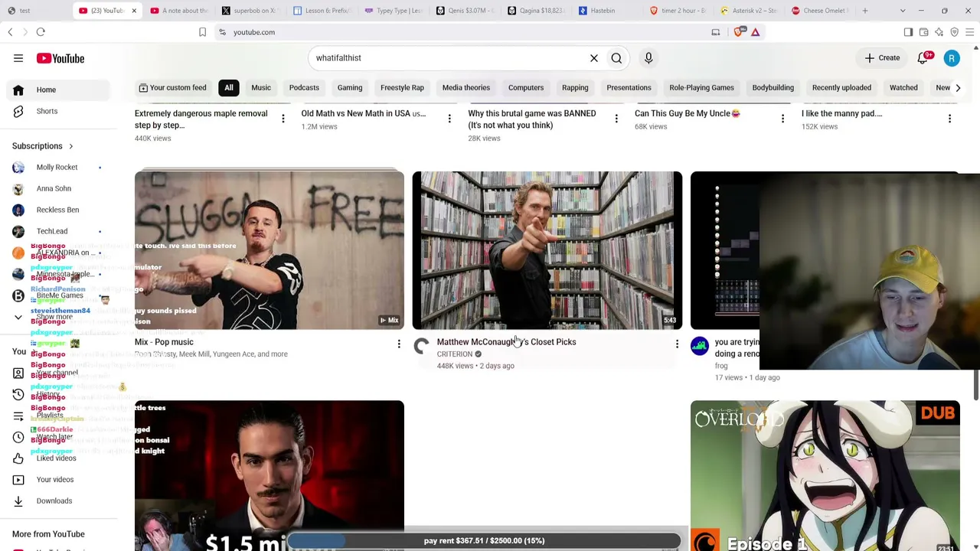Play the Overlord Episode 1 thumbnail
Image resolution: width=980 pixels, height=551 pixels.
click(x=825, y=475)
